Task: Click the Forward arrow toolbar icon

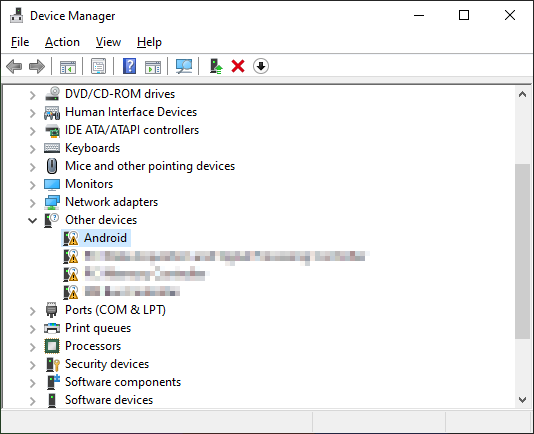Action: click(37, 66)
